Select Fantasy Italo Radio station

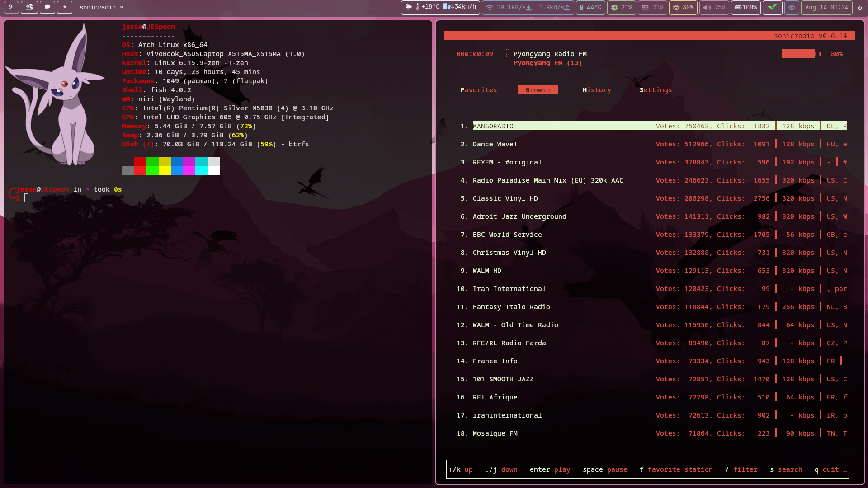[652, 307]
